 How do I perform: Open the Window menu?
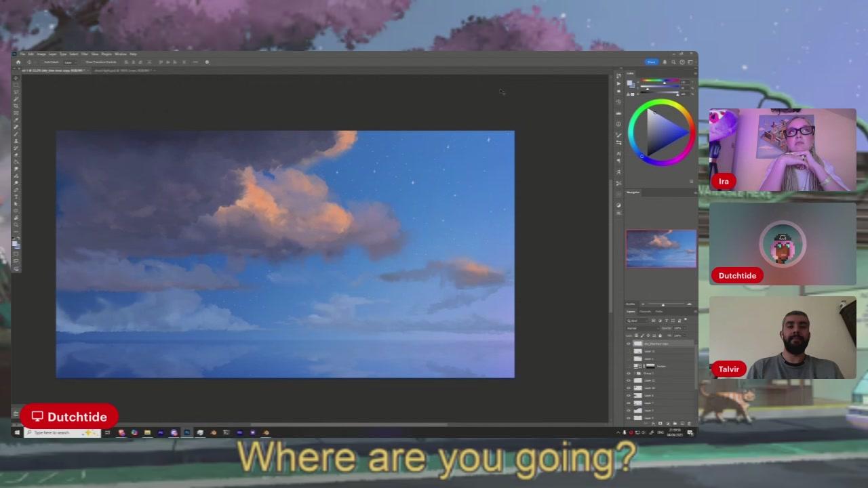(x=121, y=54)
